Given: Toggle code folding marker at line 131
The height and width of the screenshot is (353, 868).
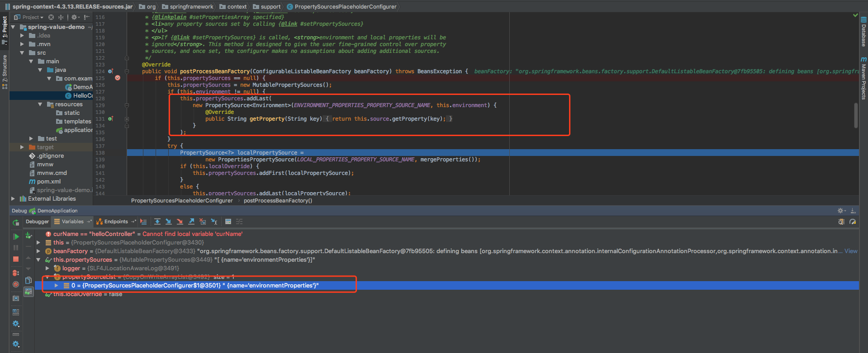Looking at the screenshot, I should (x=127, y=119).
